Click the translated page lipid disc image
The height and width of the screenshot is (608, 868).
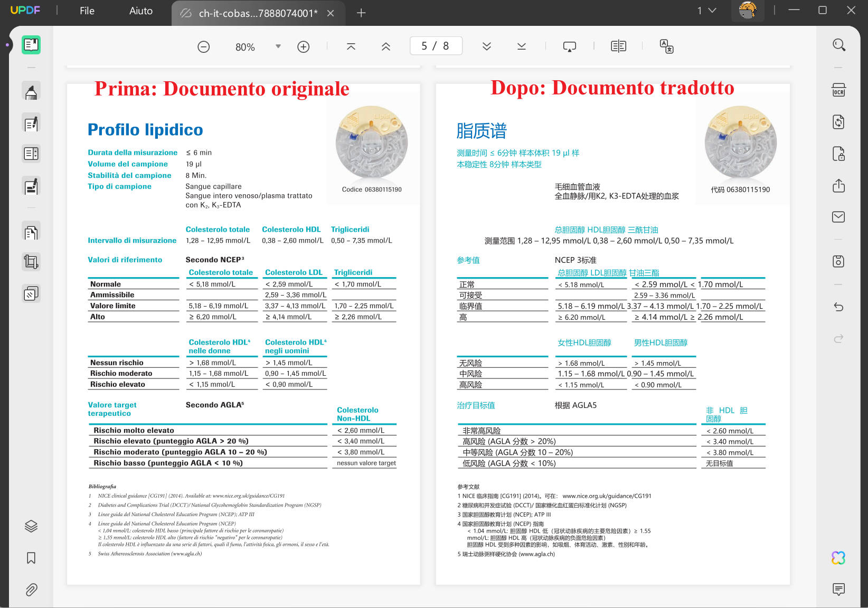[740, 142]
